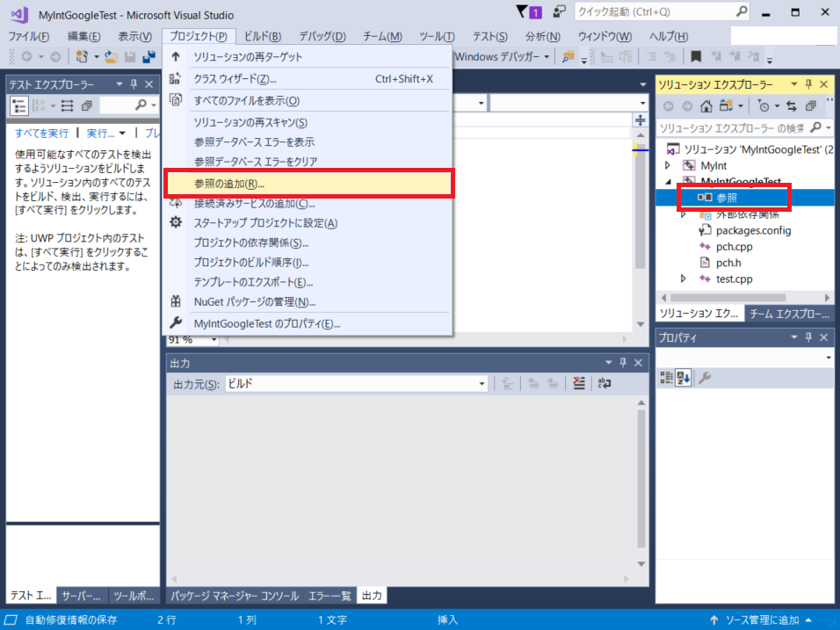Viewport: 840px width, 630px height.
Task: Click the Save All toolbar icon
Action: (148, 56)
